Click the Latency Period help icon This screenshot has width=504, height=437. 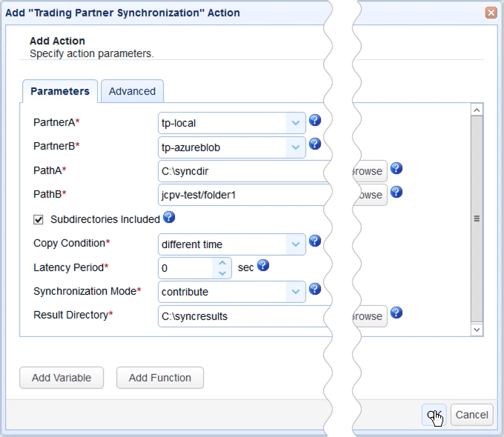(262, 265)
